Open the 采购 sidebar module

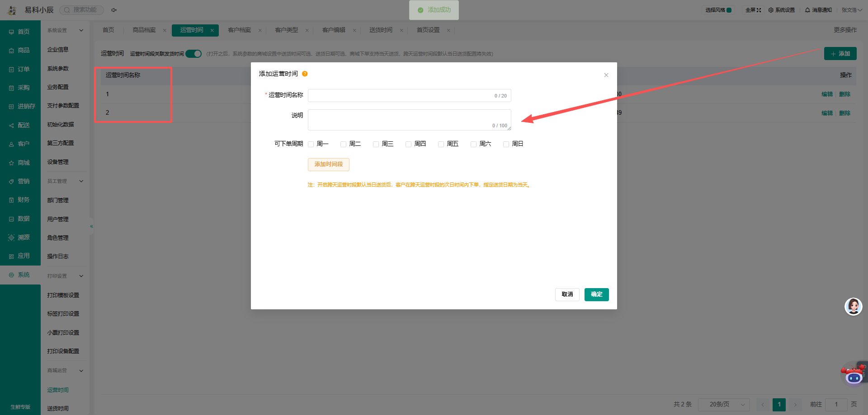click(20, 88)
